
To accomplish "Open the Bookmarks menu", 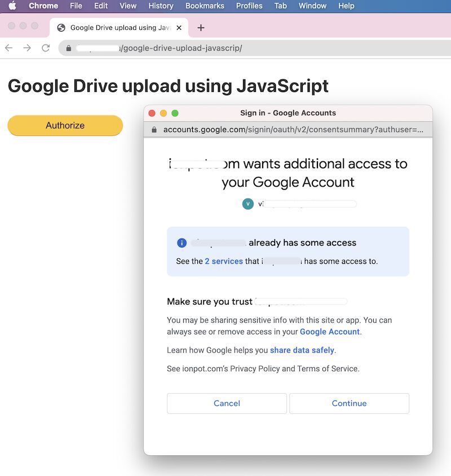I will [205, 6].
